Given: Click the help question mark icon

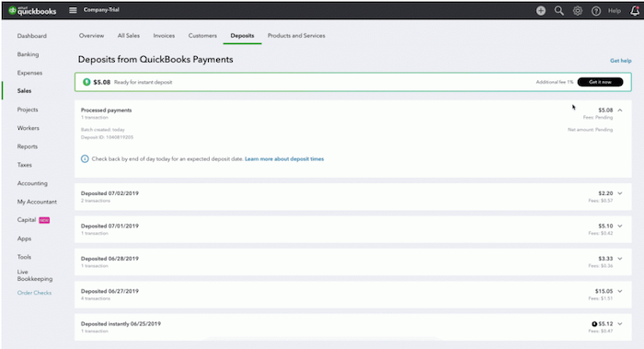Looking at the screenshot, I should point(596,11).
